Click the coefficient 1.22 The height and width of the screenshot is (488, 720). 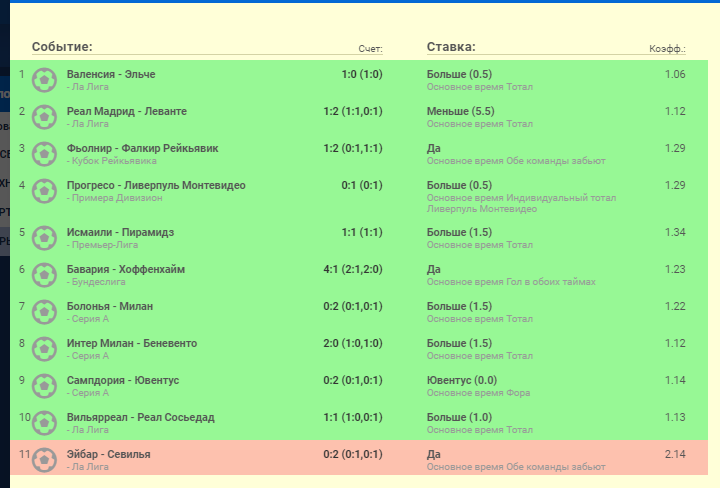pyautogui.click(x=675, y=306)
